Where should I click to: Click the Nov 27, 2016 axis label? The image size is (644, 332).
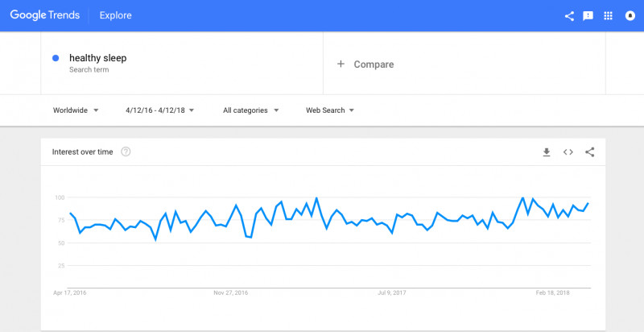point(230,293)
